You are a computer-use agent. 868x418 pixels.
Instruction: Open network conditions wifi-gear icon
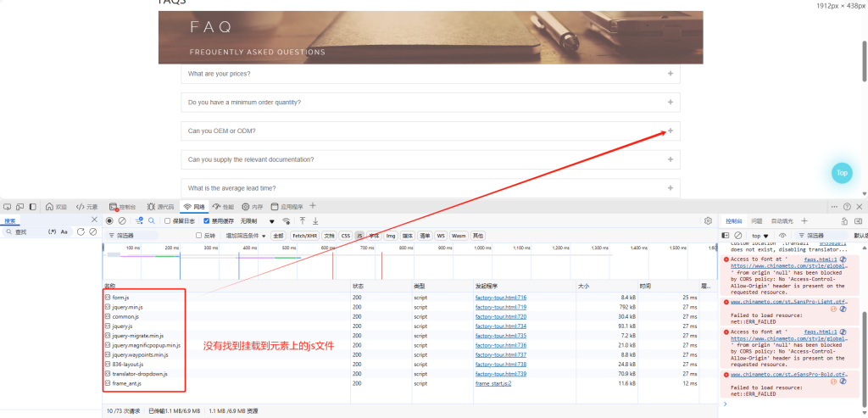point(287,221)
